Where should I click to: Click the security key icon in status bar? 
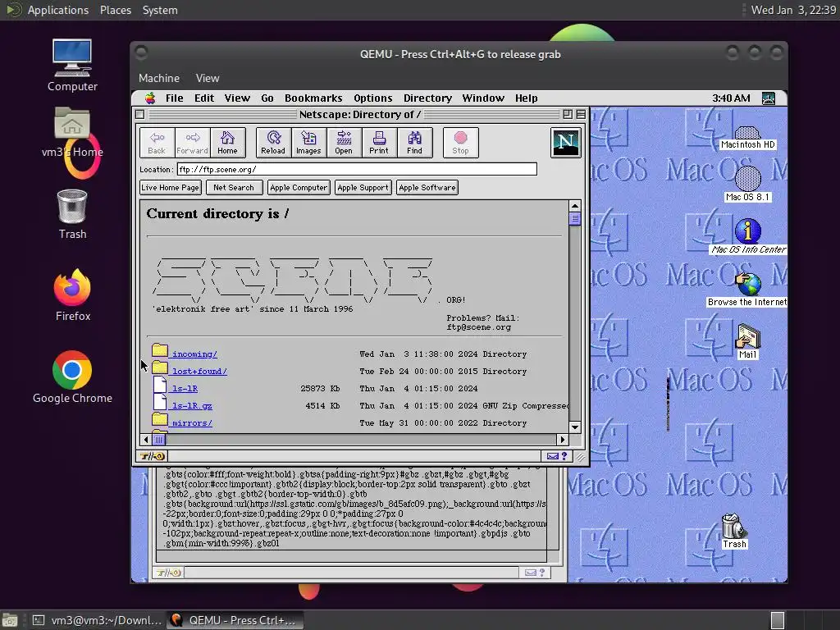tap(152, 456)
